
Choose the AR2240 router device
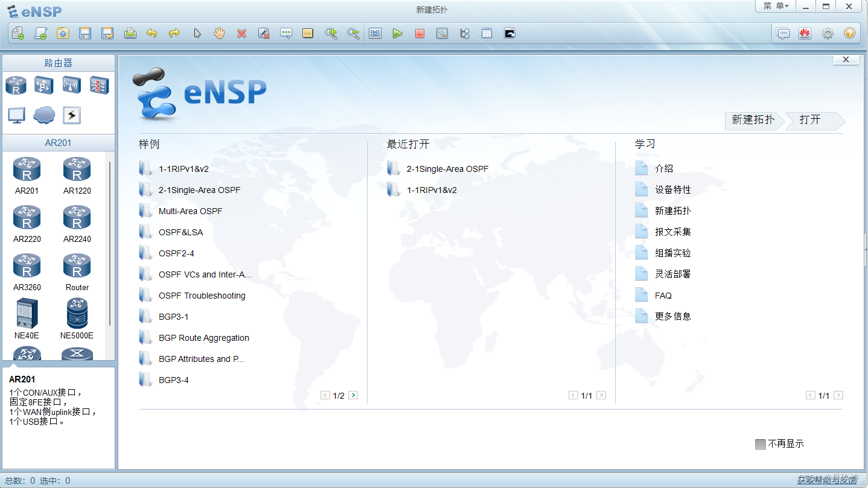point(77,224)
